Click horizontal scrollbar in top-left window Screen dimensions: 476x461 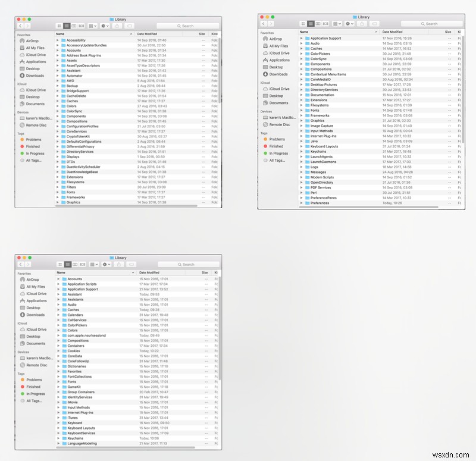coord(127,206)
